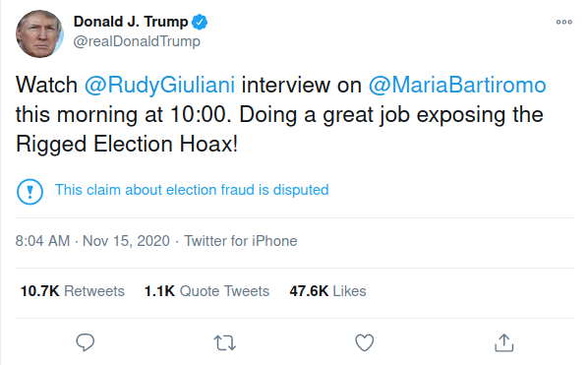The width and height of the screenshot is (588, 365).
Task: Like the tweet with the heart icon
Action: click(x=365, y=342)
